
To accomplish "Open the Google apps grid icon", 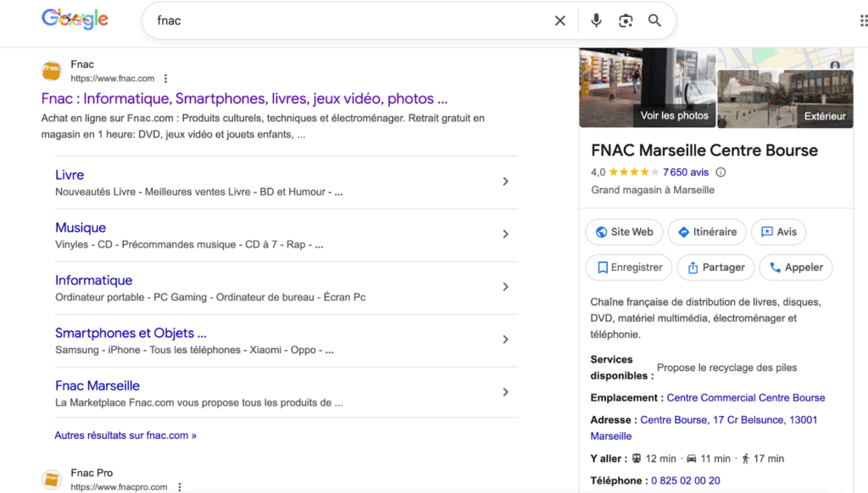I will (863, 21).
